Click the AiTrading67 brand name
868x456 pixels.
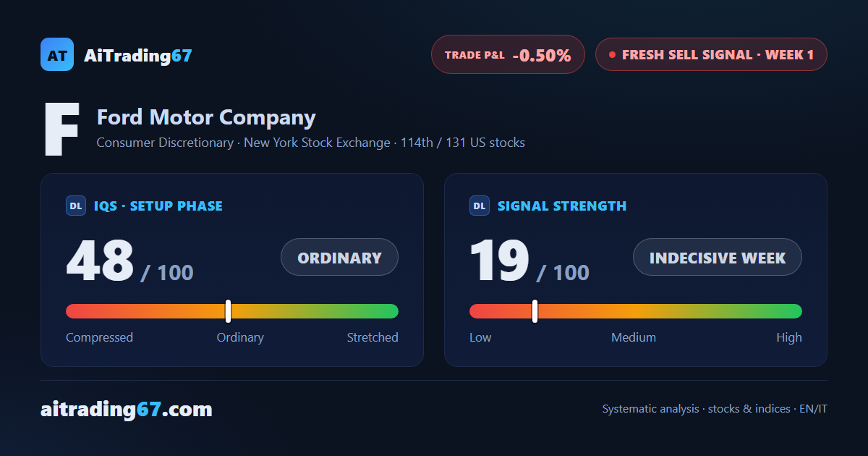[x=138, y=55]
